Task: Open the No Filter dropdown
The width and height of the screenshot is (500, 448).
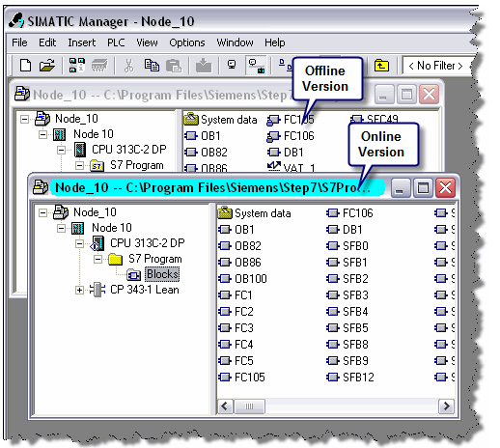Action: [x=436, y=66]
